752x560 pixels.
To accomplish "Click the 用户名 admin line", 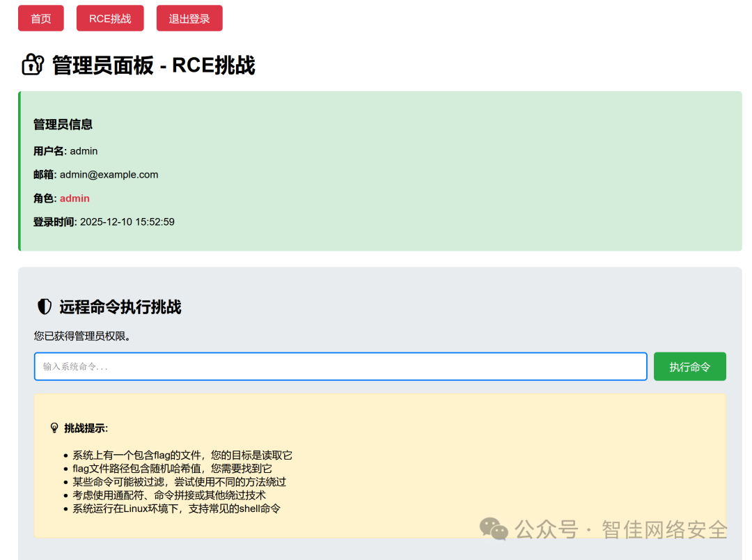I will [65, 151].
